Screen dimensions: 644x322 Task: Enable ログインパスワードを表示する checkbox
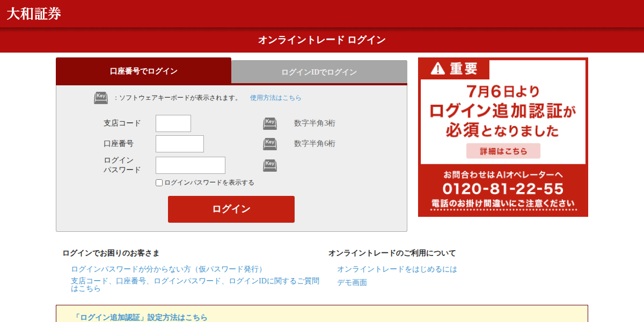coord(159,182)
